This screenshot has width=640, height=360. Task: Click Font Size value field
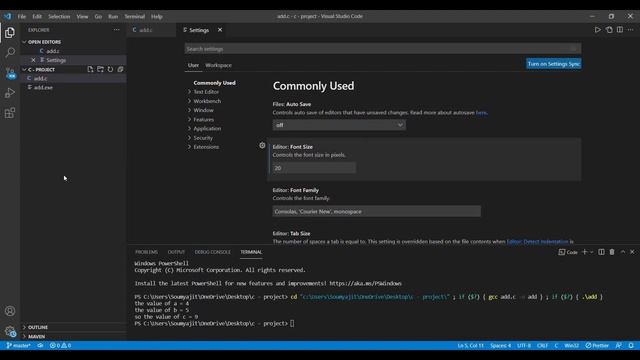pyautogui.click(x=314, y=168)
